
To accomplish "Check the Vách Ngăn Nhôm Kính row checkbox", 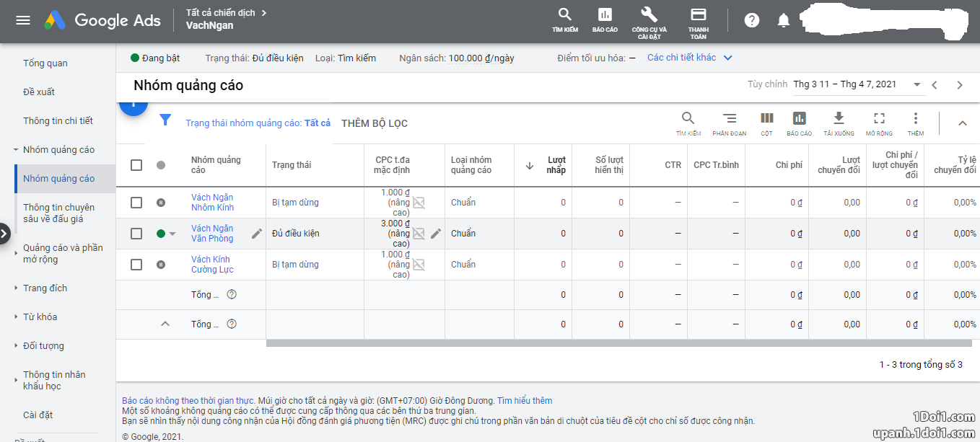I will point(136,203).
